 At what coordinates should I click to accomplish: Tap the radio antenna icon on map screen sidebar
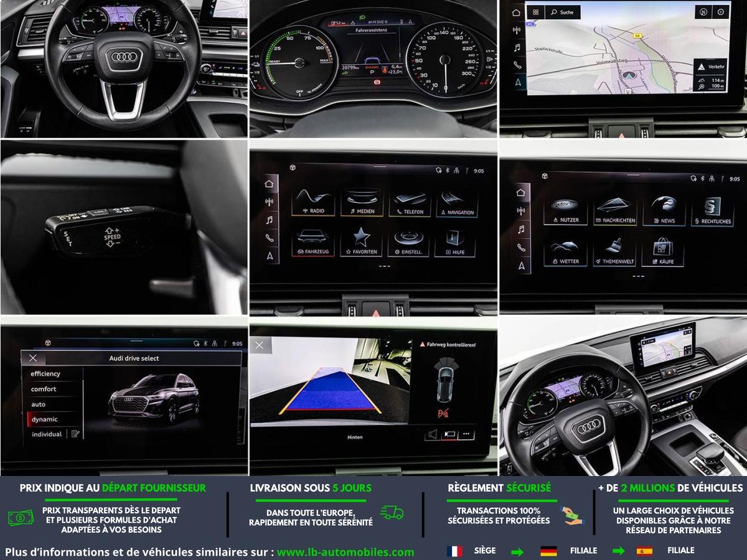click(517, 29)
